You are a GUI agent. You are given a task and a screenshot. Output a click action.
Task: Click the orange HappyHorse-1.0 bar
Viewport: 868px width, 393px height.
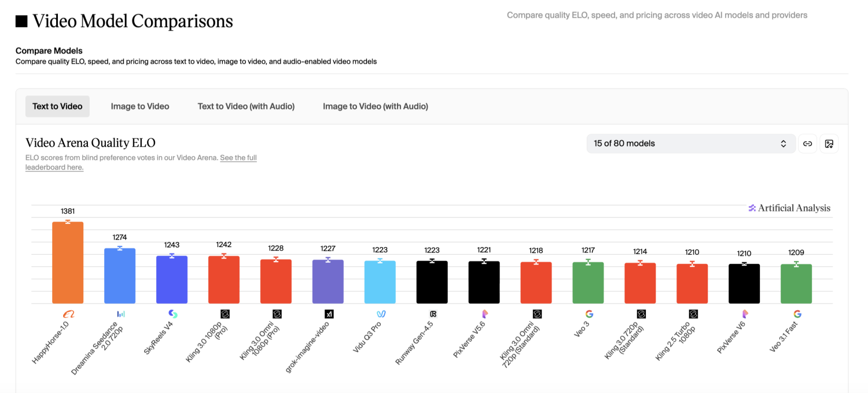pyautogui.click(x=68, y=263)
